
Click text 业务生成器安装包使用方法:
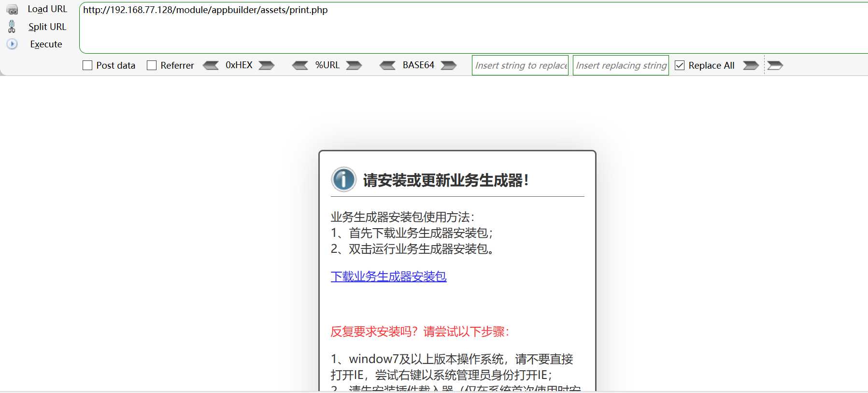402,217
